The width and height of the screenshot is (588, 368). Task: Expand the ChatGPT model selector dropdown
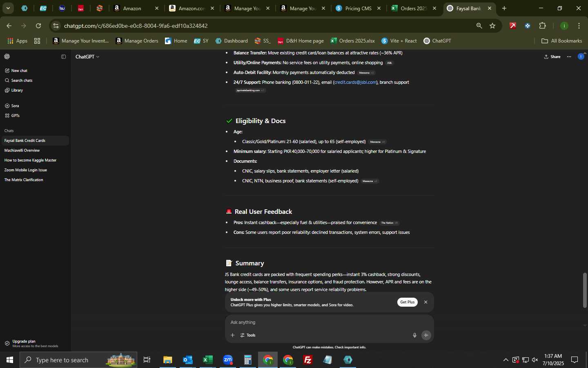pos(87,57)
